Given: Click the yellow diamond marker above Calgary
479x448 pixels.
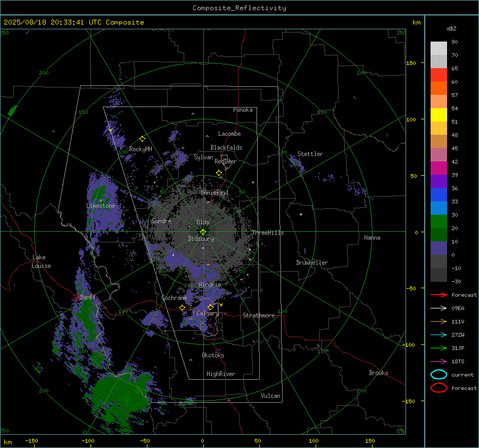Looking at the screenshot, I should 210,307.
